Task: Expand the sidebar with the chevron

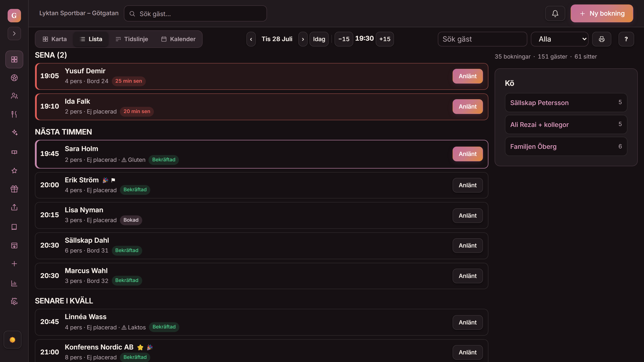Action: coord(14,34)
